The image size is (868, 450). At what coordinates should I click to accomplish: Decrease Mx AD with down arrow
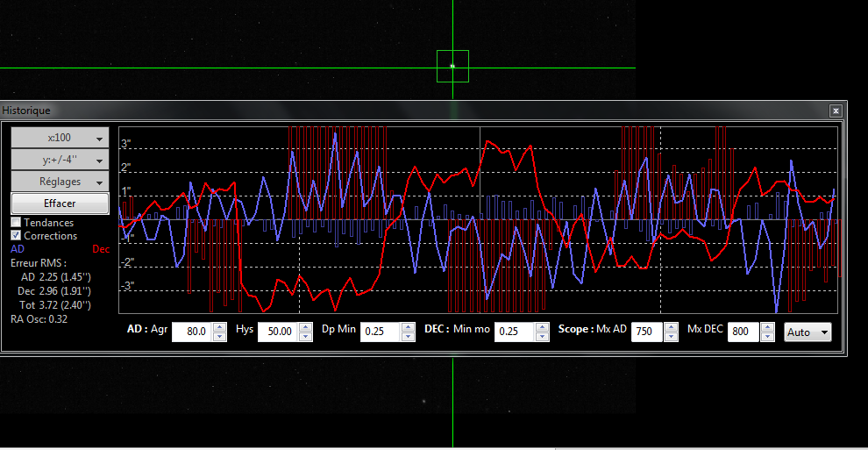[671, 337]
